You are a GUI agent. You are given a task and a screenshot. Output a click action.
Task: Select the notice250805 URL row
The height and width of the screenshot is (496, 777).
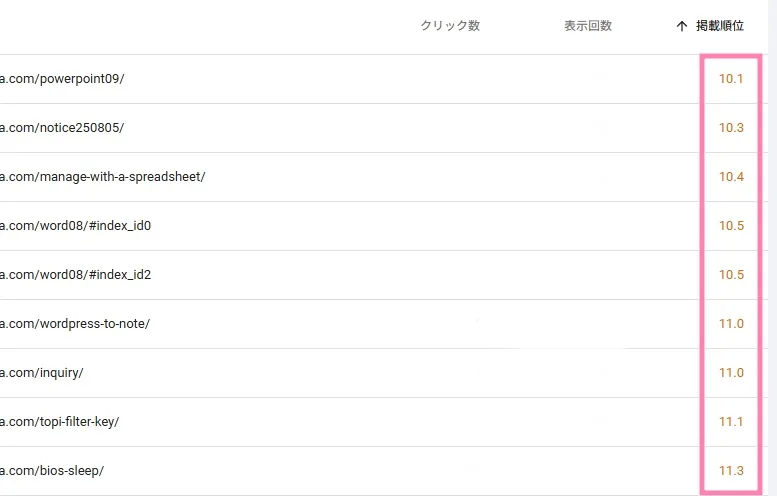point(62,128)
